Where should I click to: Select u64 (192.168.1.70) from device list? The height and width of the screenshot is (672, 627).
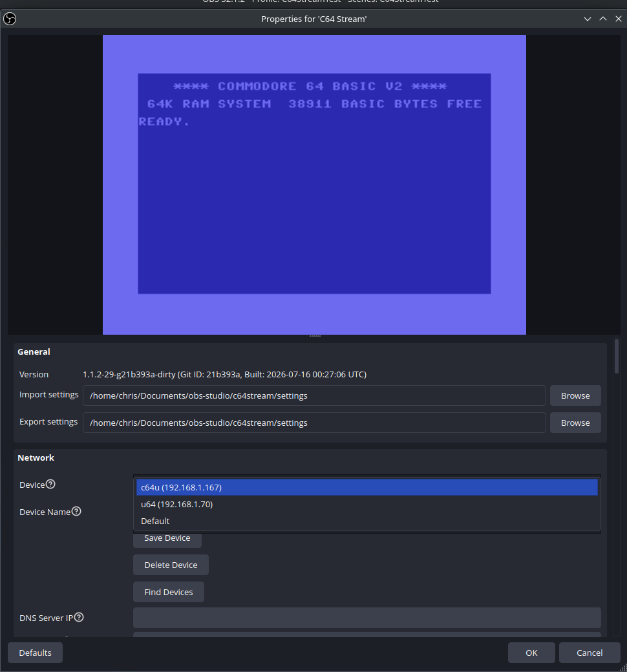(x=367, y=504)
